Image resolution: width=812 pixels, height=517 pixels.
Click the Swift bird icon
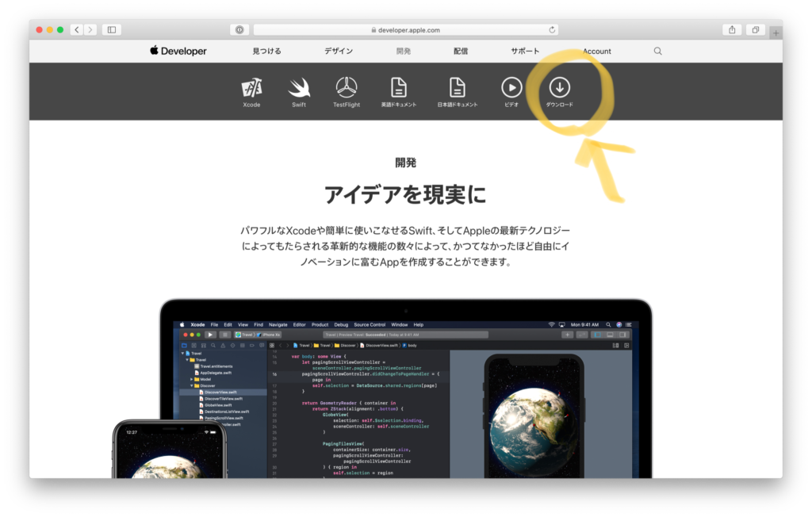click(x=299, y=88)
